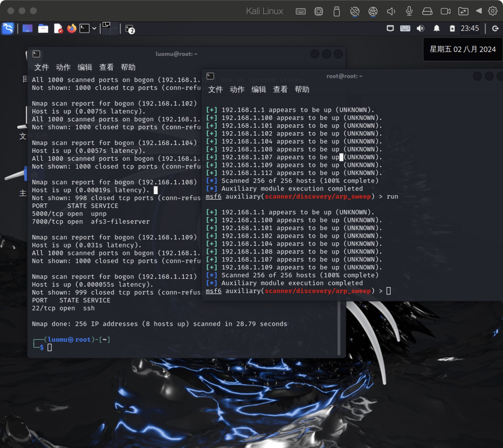
Task: Click the terminal window group icon with badge 2
Action: (x=130, y=29)
